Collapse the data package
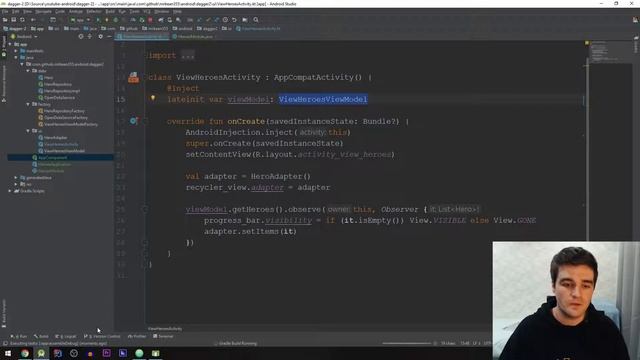Screen dimensions: 640x360 coord(28,71)
